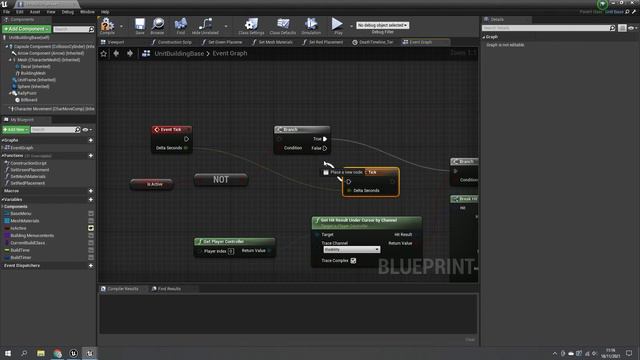Collapse the Variables section
This screenshot has width=640, height=360.
3,200
